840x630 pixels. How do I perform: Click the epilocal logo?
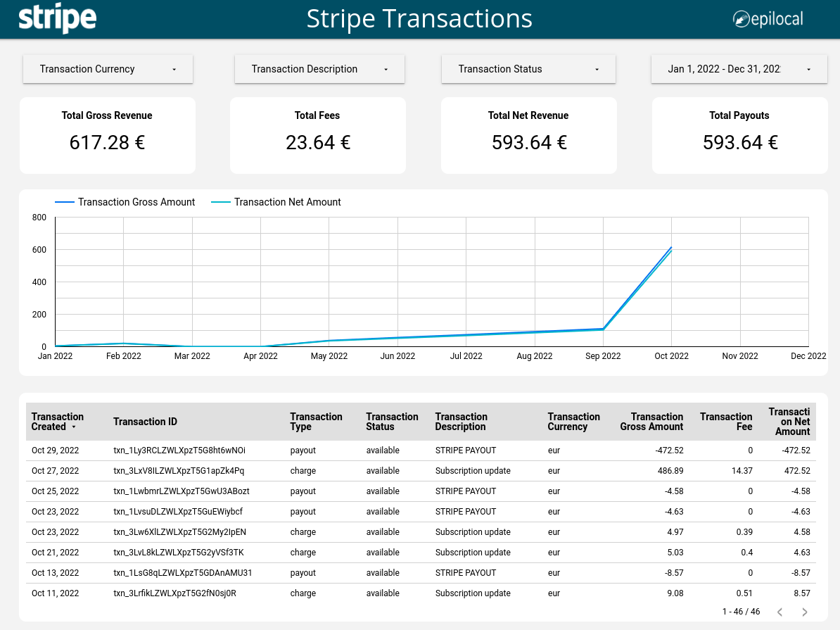(x=767, y=19)
